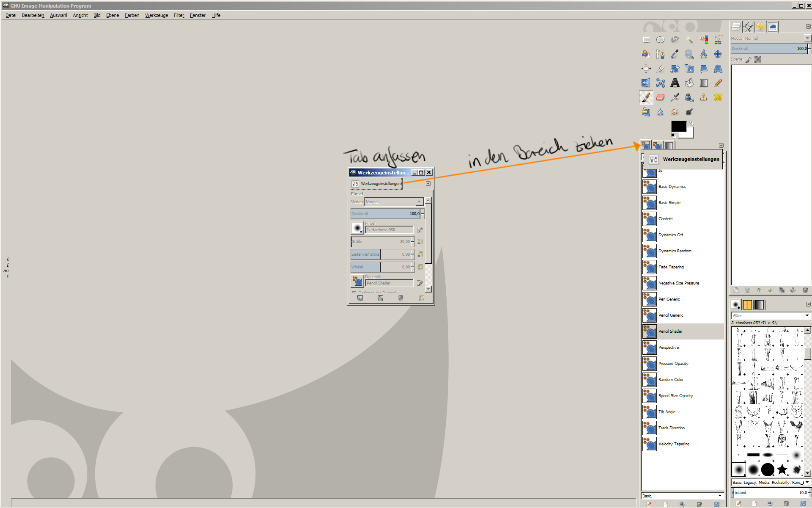This screenshot has width=812, height=508.
Task: Open the Filter menu
Action: (178, 15)
